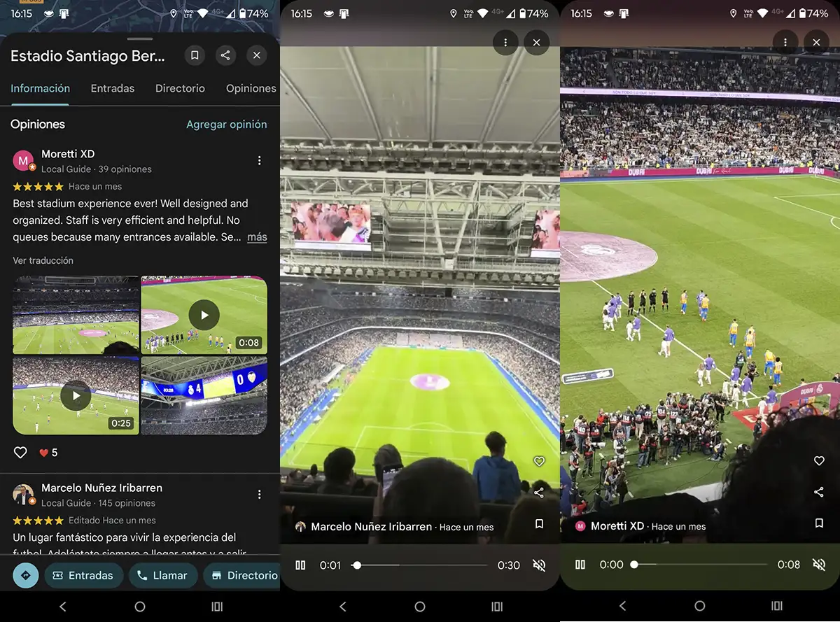Save Estadio Santiago Bernabéu with bookmark icon
Image resolution: width=840 pixels, height=622 pixels.
click(x=195, y=56)
